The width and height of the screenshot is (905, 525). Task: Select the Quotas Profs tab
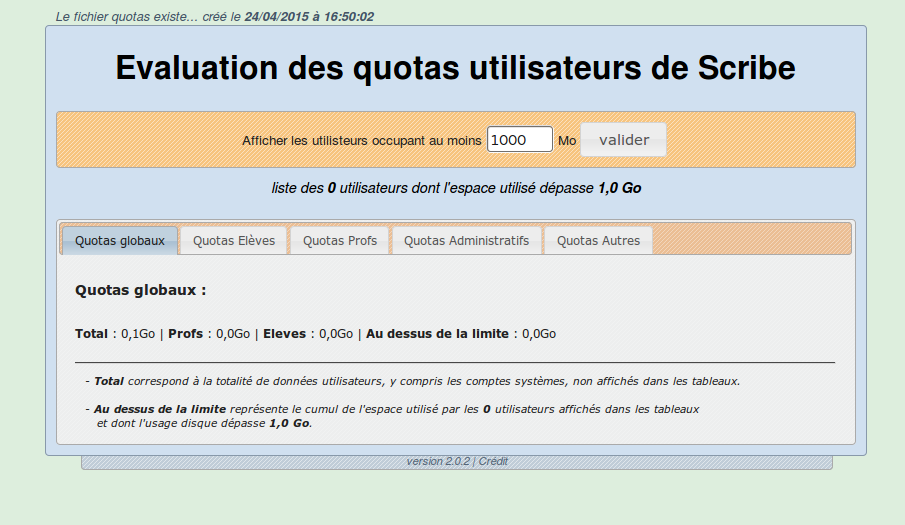pyautogui.click(x=339, y=241)
